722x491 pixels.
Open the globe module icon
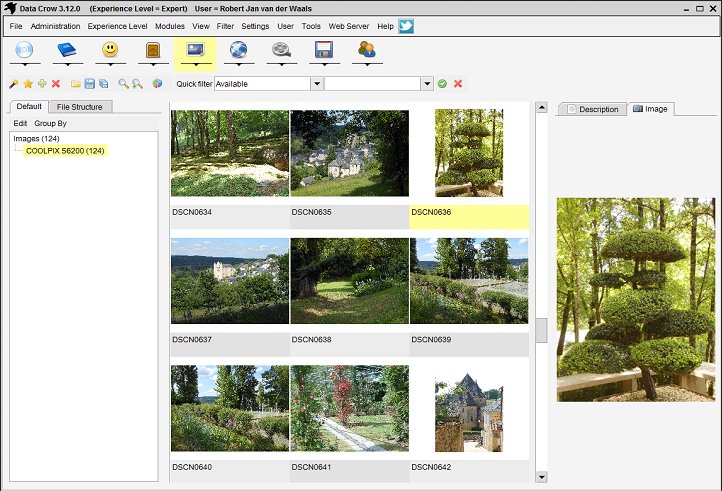(239, 49)
